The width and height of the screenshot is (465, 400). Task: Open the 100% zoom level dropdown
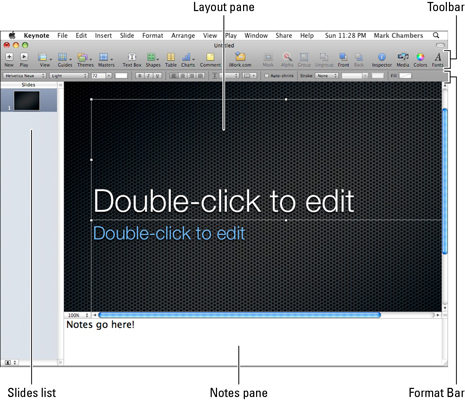click(x=78, y=315)
